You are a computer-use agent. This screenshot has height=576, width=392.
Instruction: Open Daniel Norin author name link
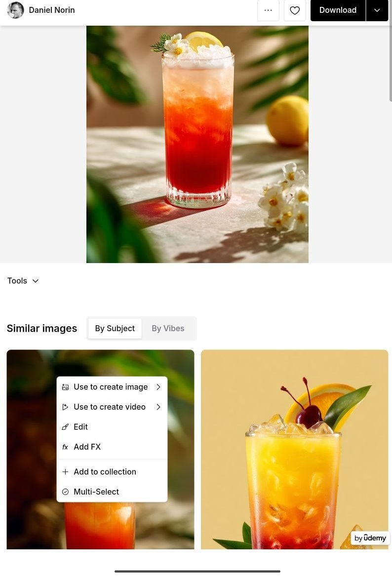click(x=52, y=10)
